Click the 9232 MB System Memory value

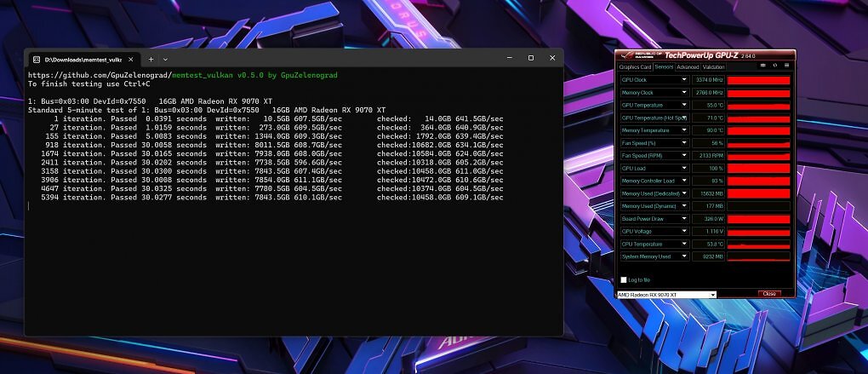(708, 256)
